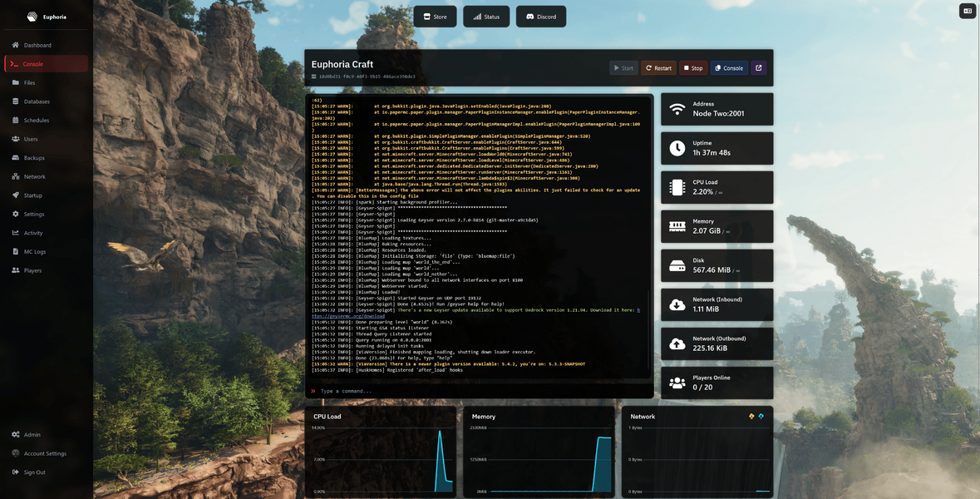Click the Startup rocket icon
The height and width of the screenshot is (499, 980).
16,195
